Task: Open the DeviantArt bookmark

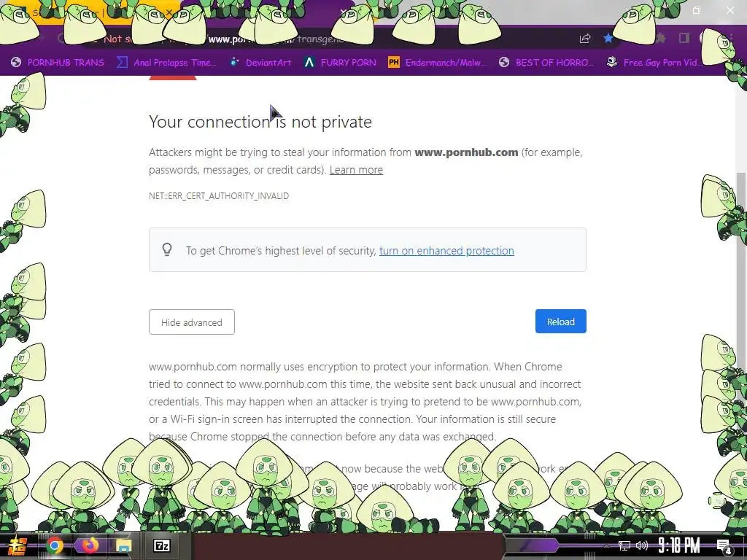Action: coord(260,63)
